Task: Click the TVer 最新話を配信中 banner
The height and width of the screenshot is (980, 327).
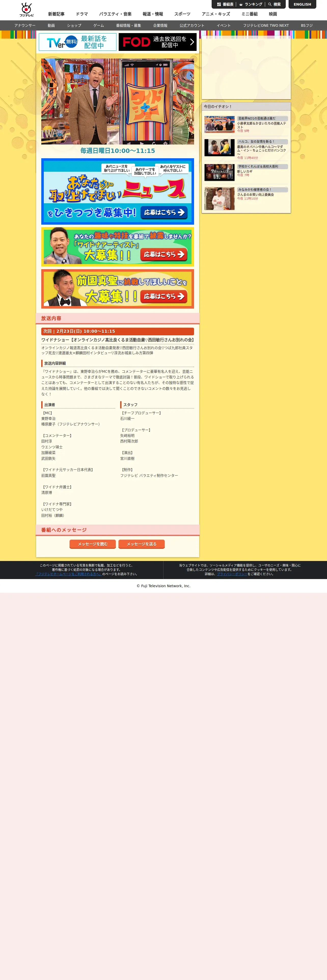Action: pyautogui.click(x=78, y=42)
